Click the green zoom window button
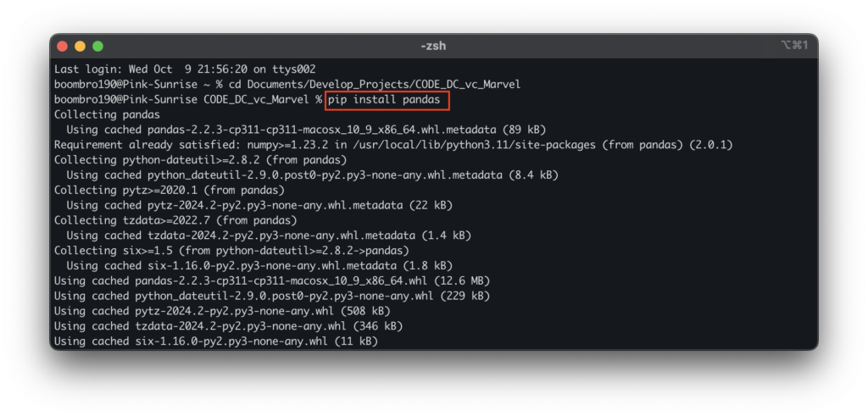 97,46
